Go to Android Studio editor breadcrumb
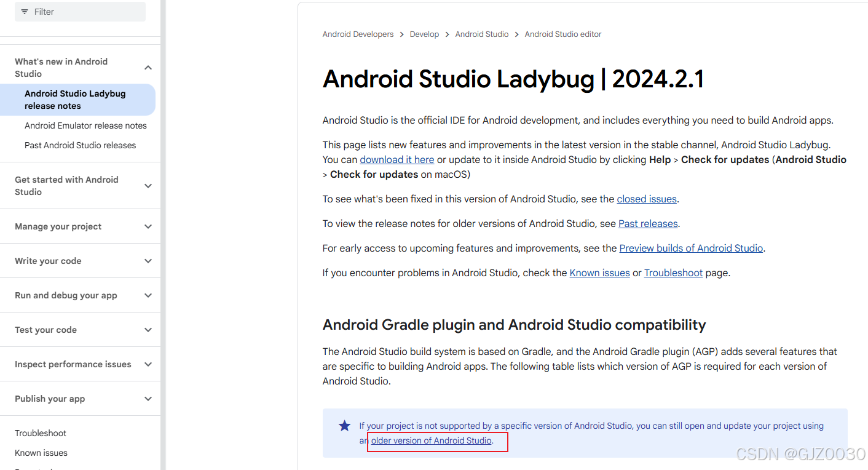868x470 pixels. [x=563, y=34]
